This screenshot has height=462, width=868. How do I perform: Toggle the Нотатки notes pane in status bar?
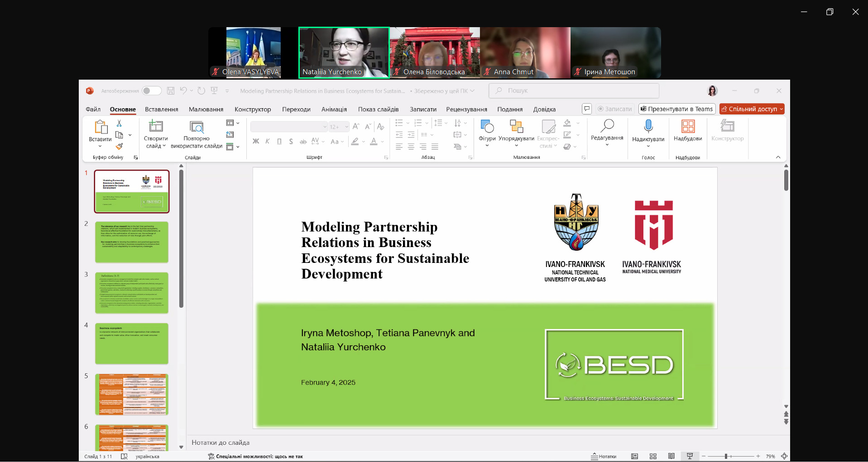(604, 456)
